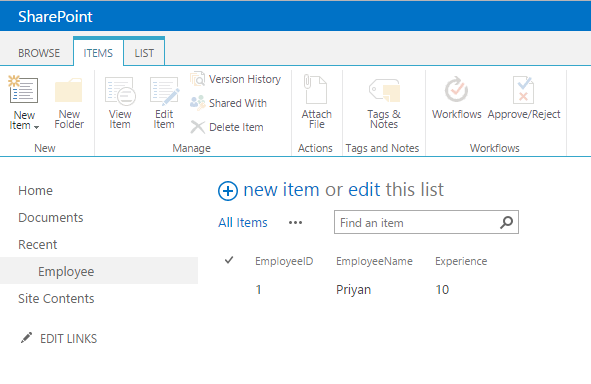The height and width of the screenshot is (384, 591).
Task: Switch to the BROWSE ribbon tab
Action: (x=39, y=53)
